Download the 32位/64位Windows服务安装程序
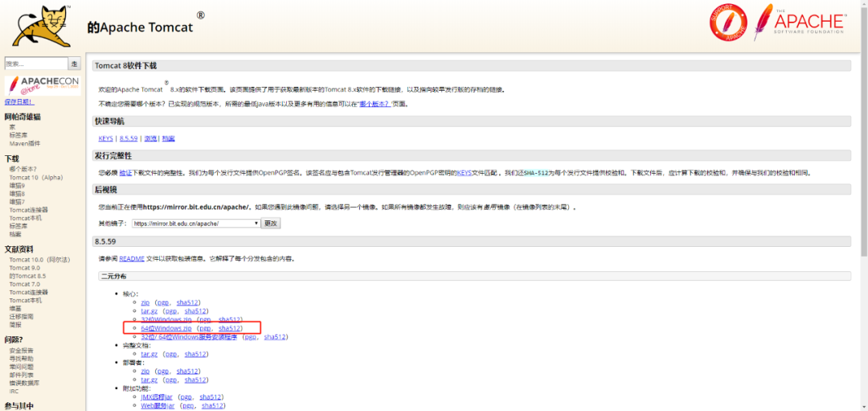 coord(190,337)
